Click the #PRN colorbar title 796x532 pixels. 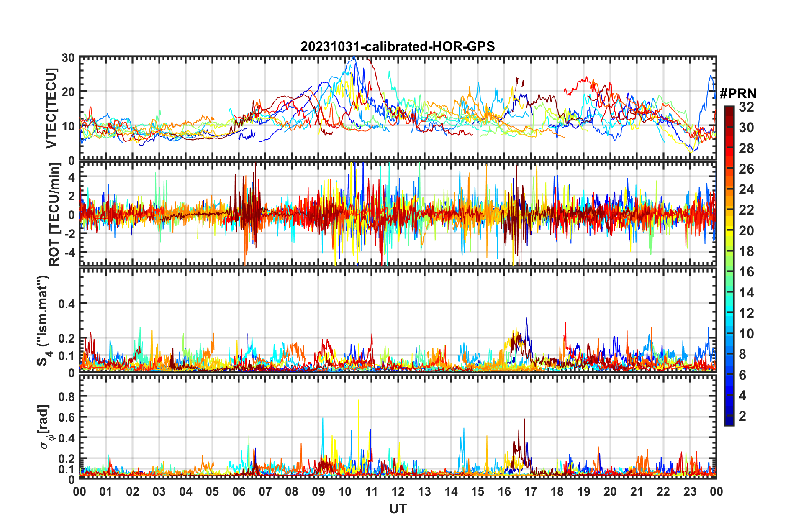(738, 93)
